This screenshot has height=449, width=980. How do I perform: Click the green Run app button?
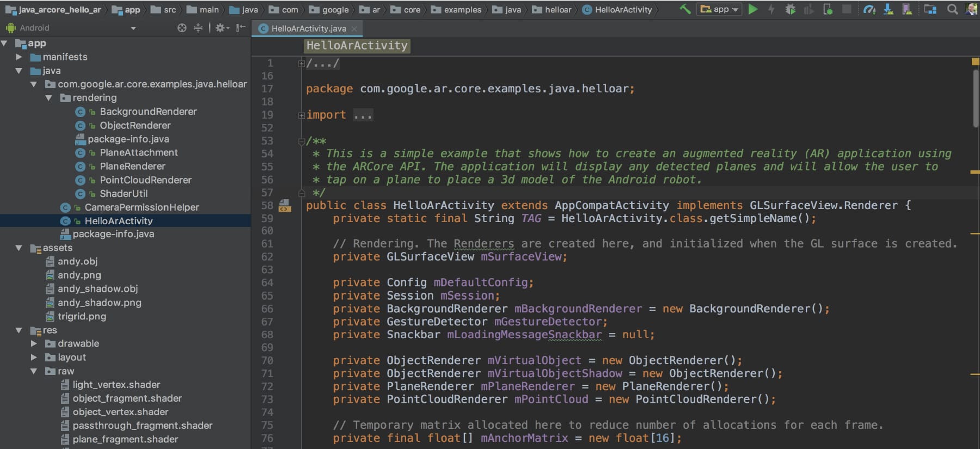click(x=753, y=9)
